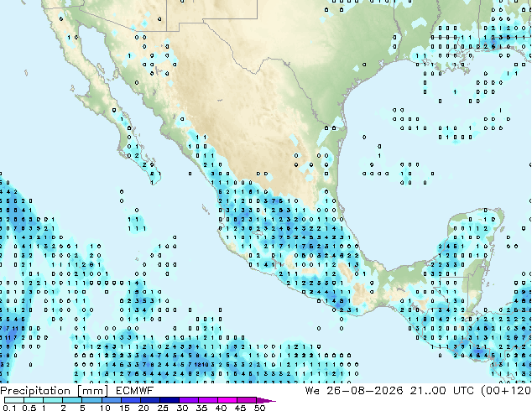Click the legend scale label "50"
Image resolution: width=532 pixels, height=411 pixels.
(260, 408)
